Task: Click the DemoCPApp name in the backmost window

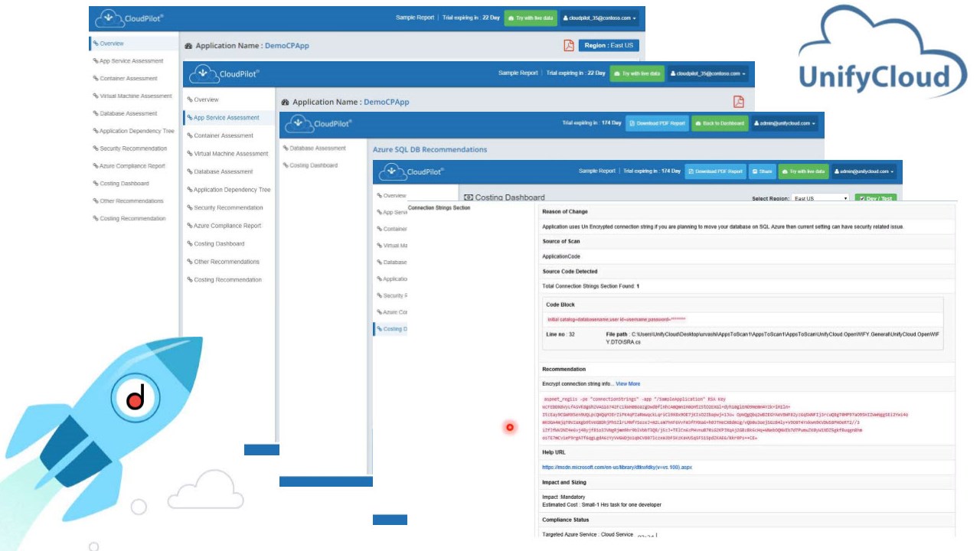Action: 287,46
